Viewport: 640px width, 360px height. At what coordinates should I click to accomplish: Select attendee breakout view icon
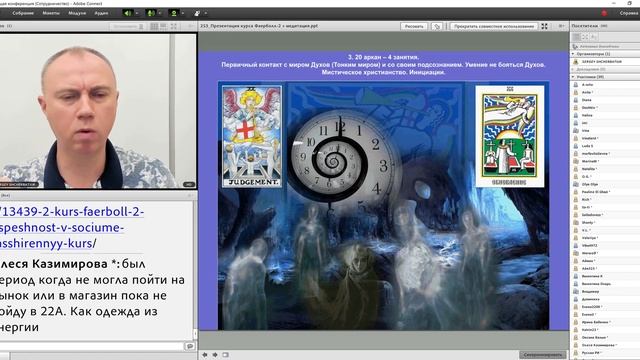585,37
